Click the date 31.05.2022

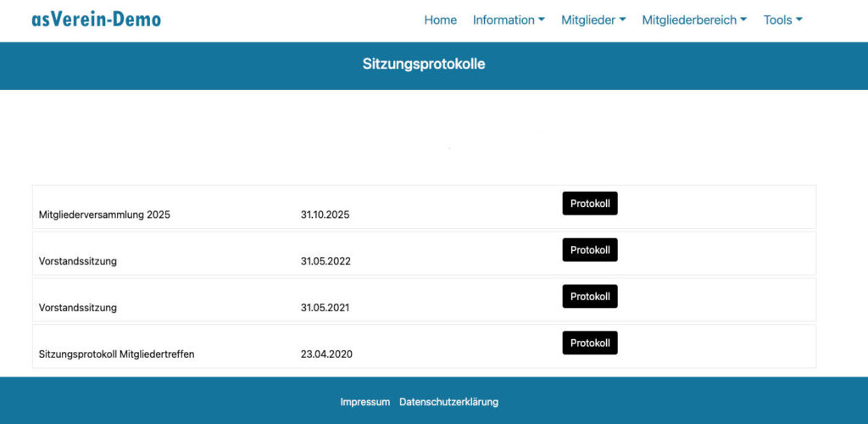click(x=325, y=261)
